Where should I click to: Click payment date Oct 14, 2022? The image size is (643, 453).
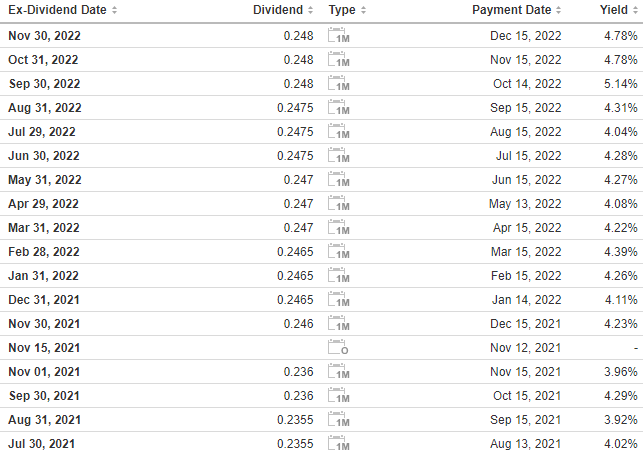click(527, 84)
